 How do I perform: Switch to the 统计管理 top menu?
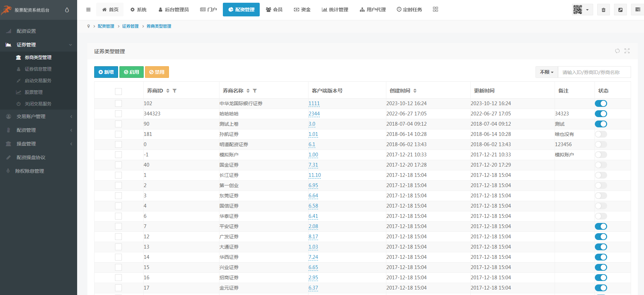tap(335, 10)
